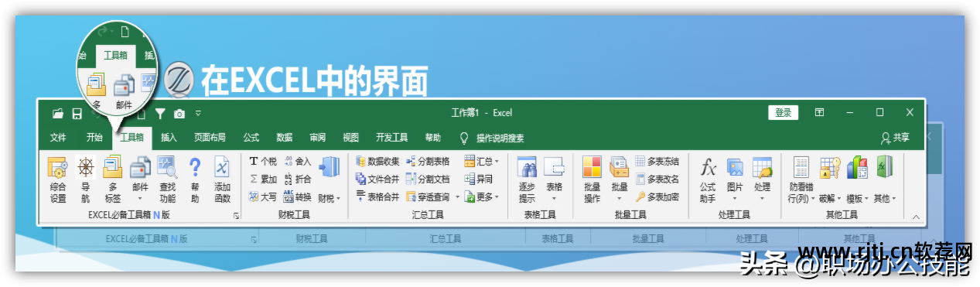Switch to the 工具箱 tab
The height and width of the screenshot is (287, 980).
[x=131, y=138]
